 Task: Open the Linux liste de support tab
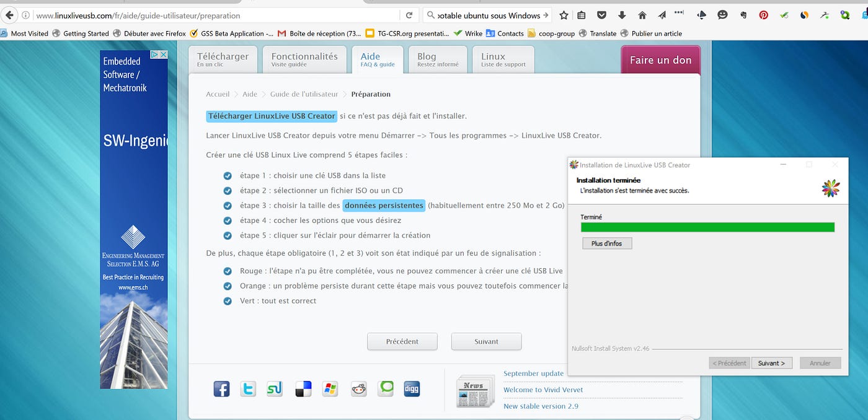pos(503,59)
